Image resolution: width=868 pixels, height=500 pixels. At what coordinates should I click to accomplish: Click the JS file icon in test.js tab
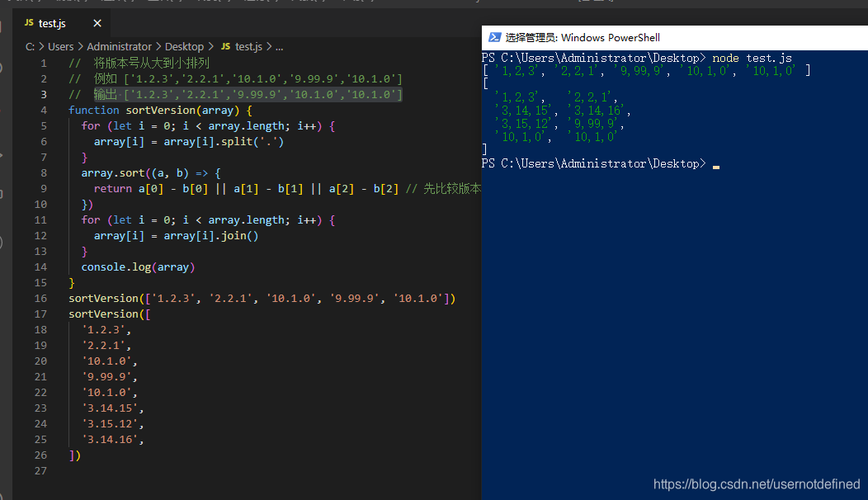coord(30,23)
